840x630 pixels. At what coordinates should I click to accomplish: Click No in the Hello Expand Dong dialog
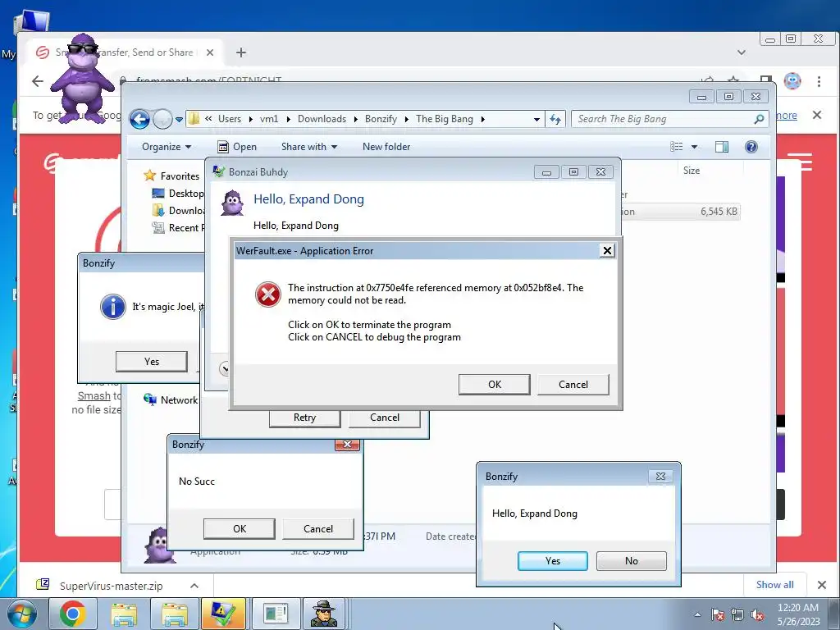[x=631, y=561]
